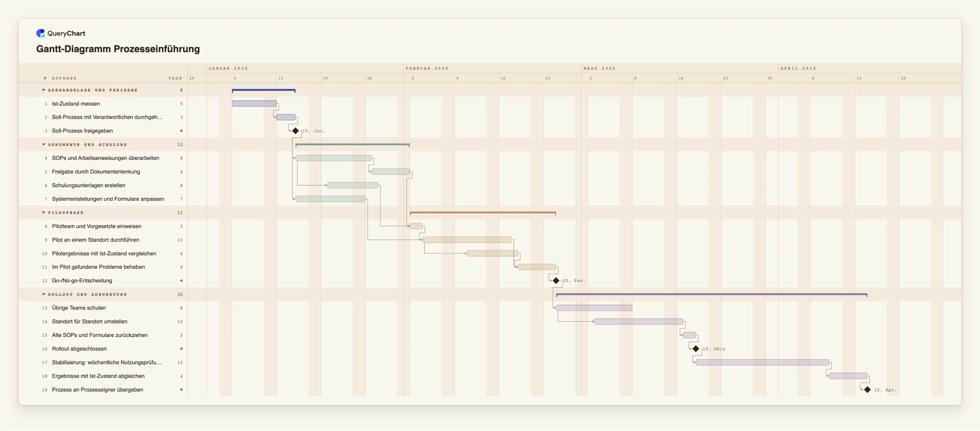This screenshot has height=431, width=980.
Task: Click the Pilot an einem Standort durchführen bar
Action: (x=467, y=240)
